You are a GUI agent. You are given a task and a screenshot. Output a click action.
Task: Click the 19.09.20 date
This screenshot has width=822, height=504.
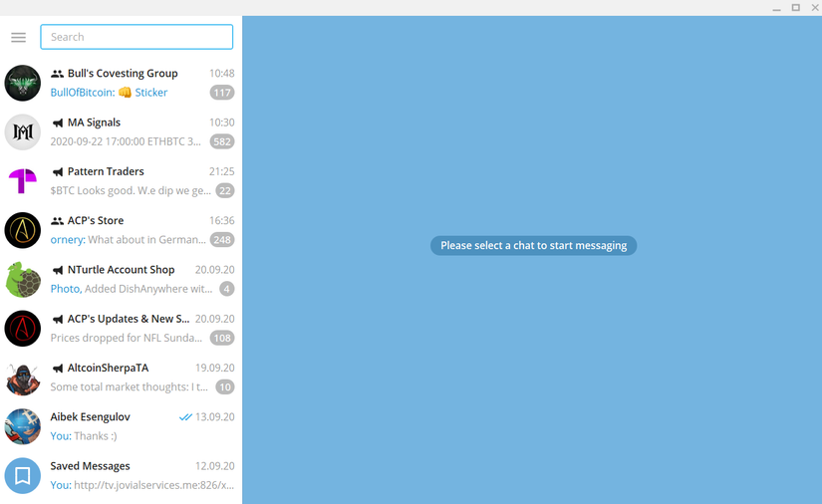click(x=215, y=368)
